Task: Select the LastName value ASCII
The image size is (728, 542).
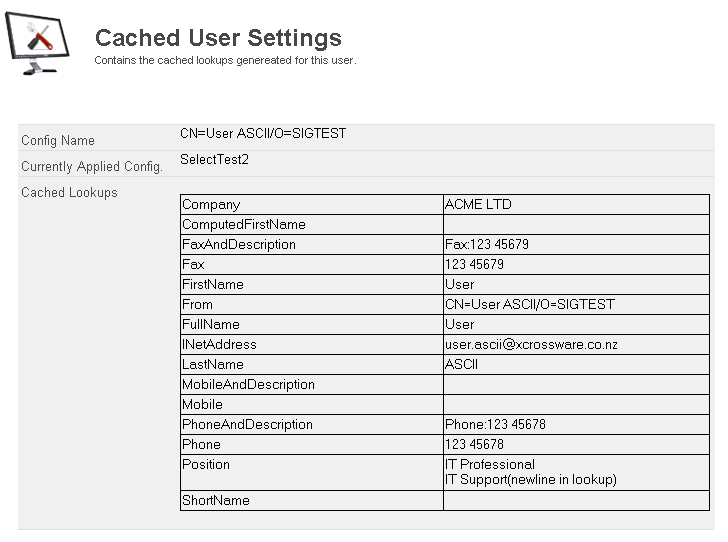Action: pos(462,365)
